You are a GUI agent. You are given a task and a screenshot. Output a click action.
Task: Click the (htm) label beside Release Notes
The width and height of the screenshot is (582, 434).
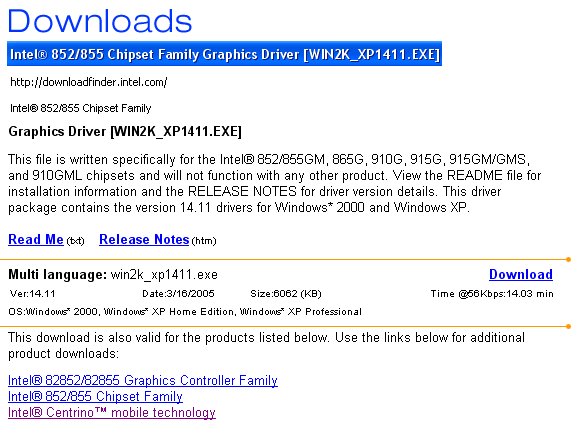(204, 241)
